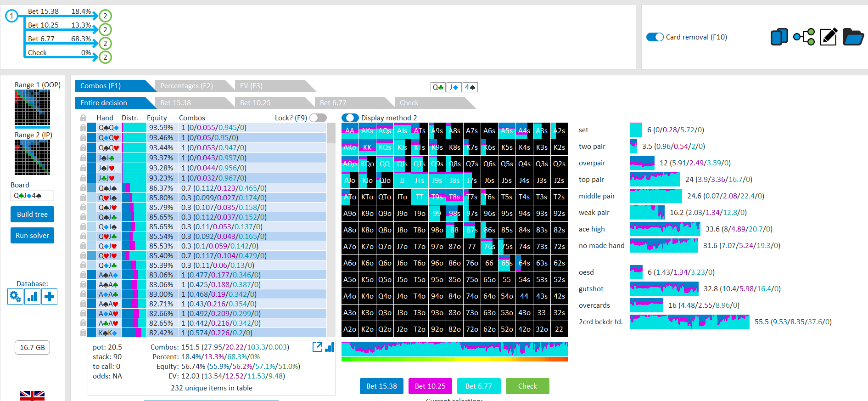This screenshot has height=401, width=868.
Task: Click Run solver button
Action: pos(32,236)
